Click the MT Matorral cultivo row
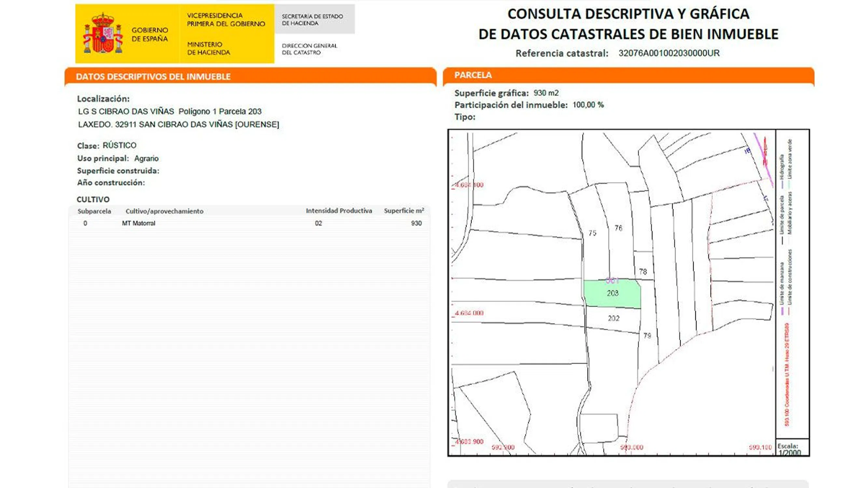The height and width of the screenshot is (488, 868). tap(139, 223)
